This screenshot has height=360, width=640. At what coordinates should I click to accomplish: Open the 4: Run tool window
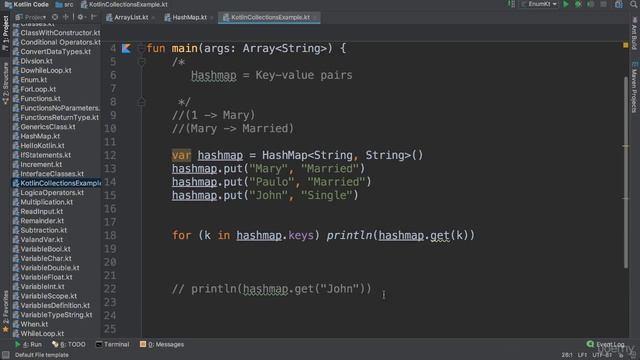click(x=29, y=344)
